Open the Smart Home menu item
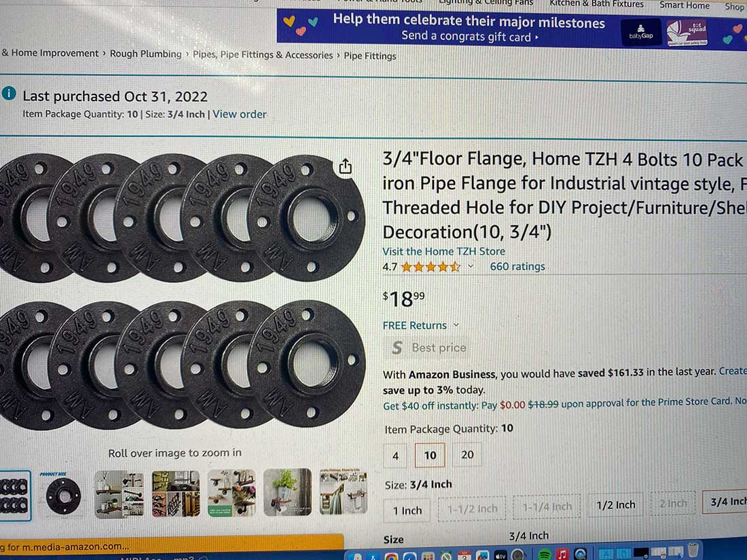This screenshot has width=747, height=560. point(684,5)
